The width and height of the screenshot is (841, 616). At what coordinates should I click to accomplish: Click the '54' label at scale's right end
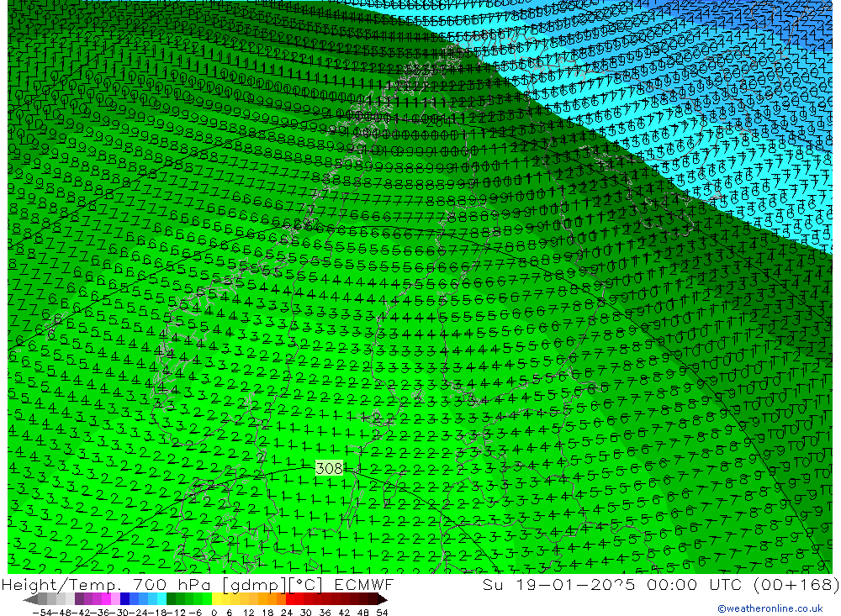[382, 613]
